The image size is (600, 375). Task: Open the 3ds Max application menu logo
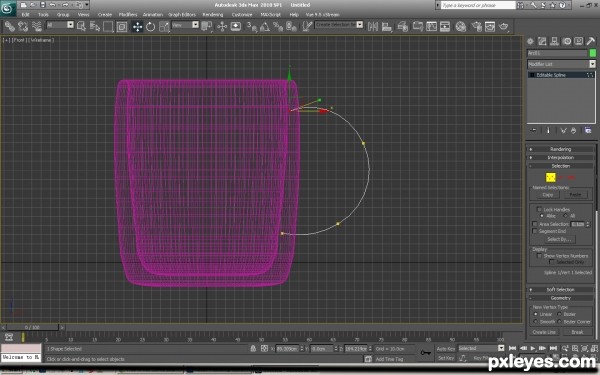point(8,8)
